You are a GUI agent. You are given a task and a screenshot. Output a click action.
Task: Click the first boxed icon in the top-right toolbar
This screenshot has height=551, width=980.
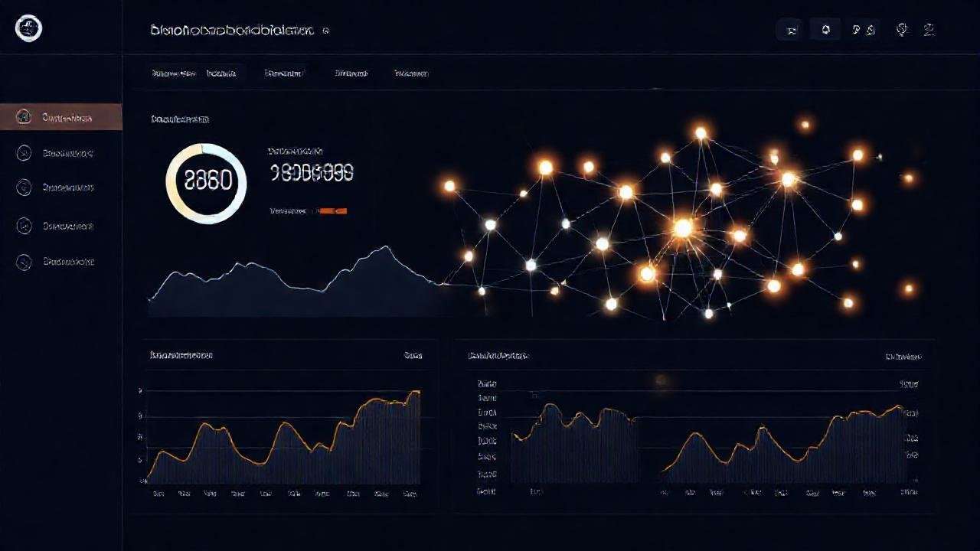[792, 31]
